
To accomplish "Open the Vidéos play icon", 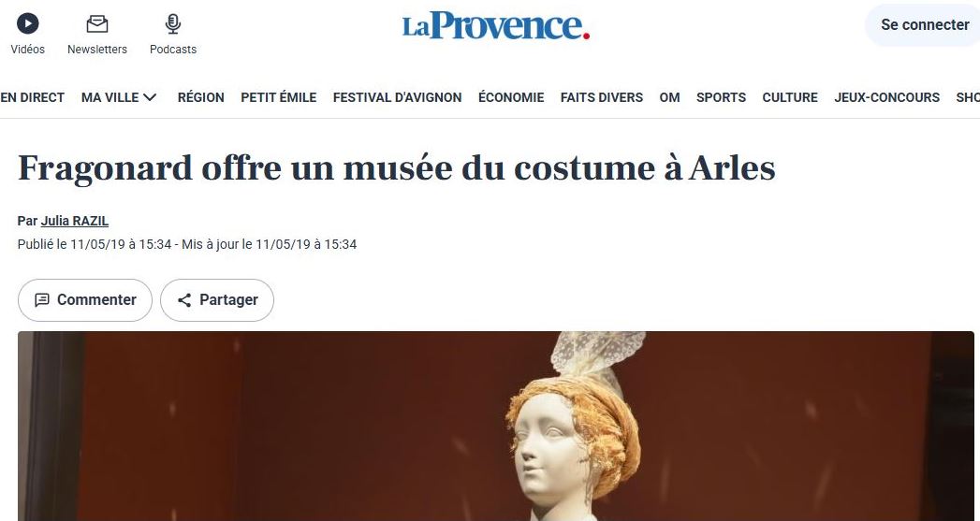I will point(27,23).
